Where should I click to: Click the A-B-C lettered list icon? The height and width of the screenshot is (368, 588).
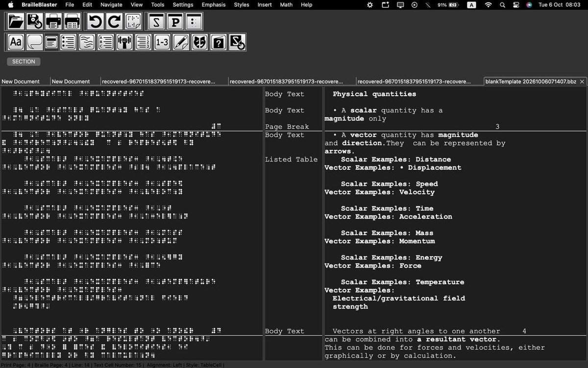[x=105, y=42]
